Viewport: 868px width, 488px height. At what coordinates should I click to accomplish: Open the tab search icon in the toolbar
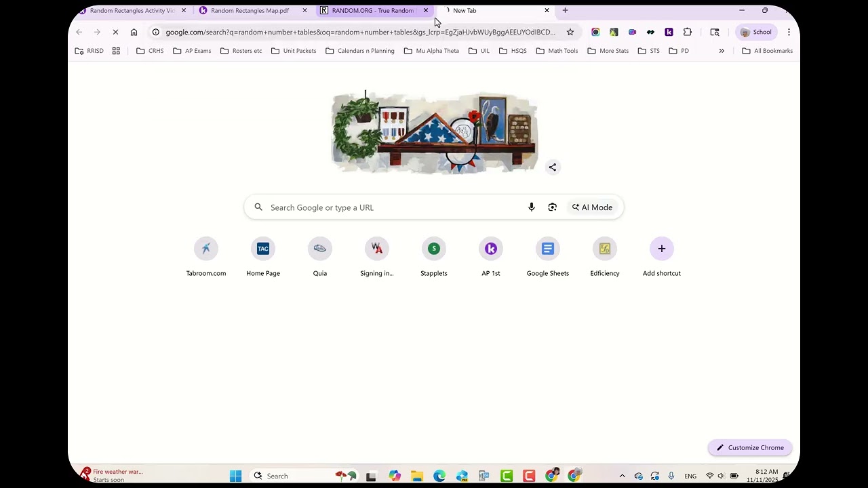(715, 32)
